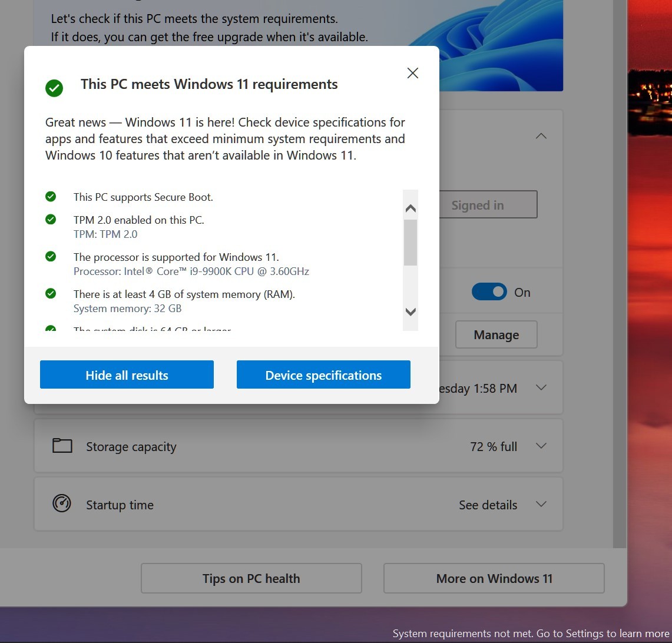Select the processor supported for Windows 11 line

[176, 257]
